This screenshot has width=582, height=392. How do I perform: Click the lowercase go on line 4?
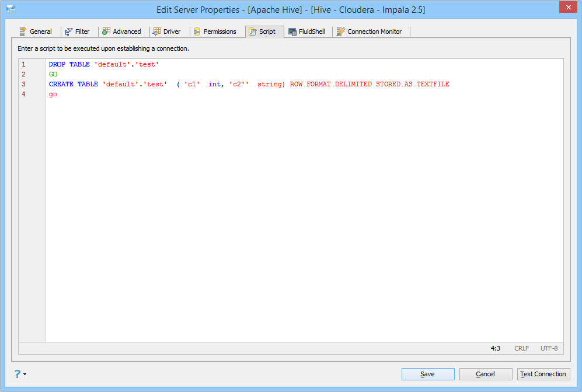coord(53,94)
